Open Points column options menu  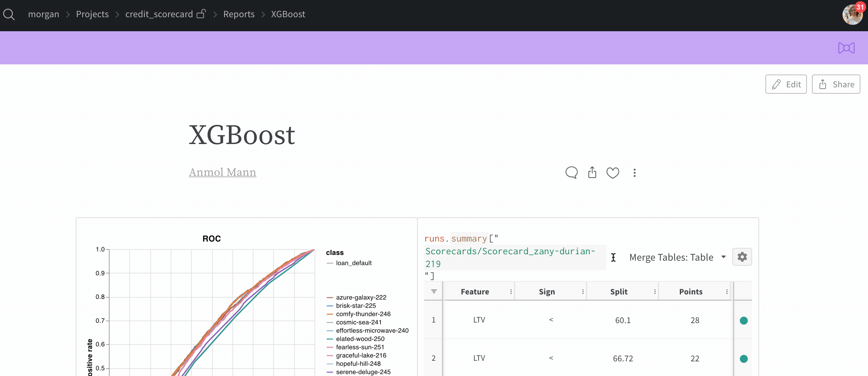click(727, 292)
